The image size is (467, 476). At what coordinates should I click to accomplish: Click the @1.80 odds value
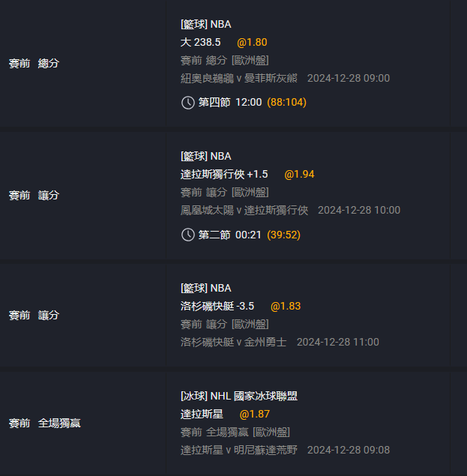click(252, 42)
